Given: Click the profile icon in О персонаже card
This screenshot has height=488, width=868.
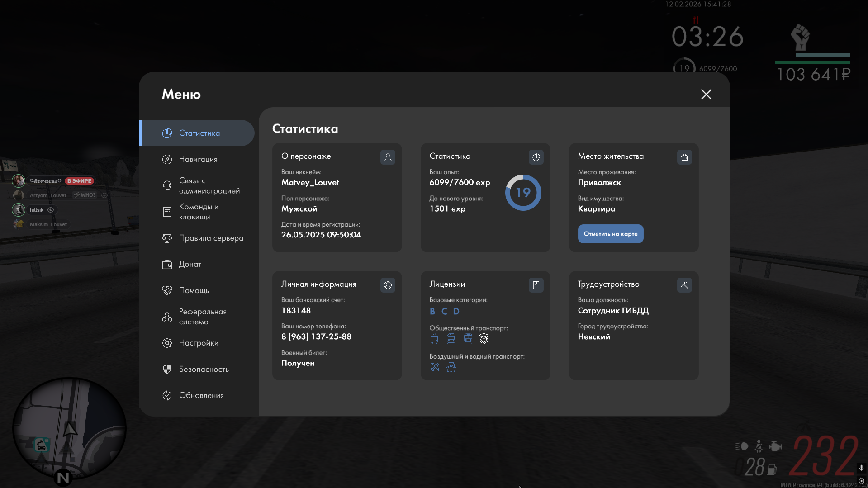Looking at the screenshot, I should coord(388,157).
